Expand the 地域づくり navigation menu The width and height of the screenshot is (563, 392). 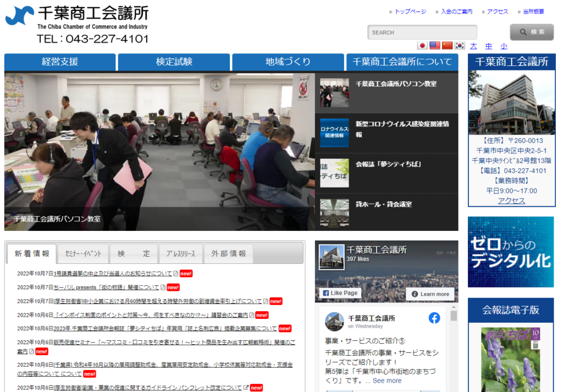point(288,62)
